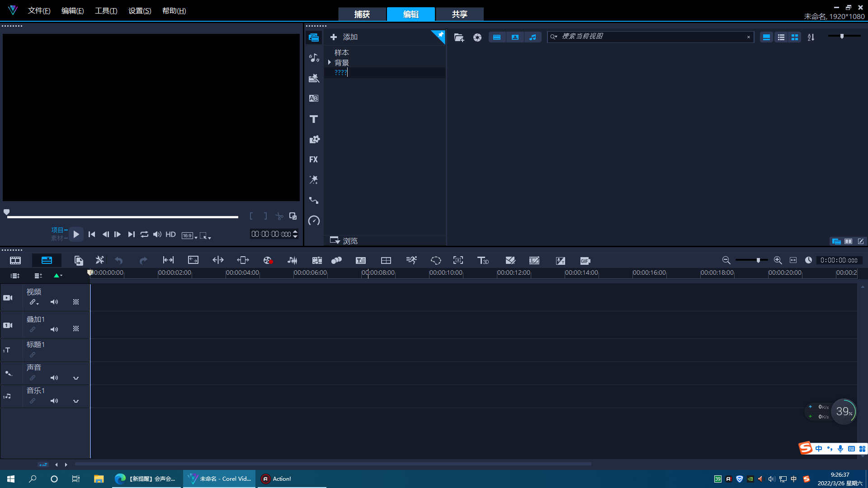Open the 工具(T) menu

pos(106,10)
